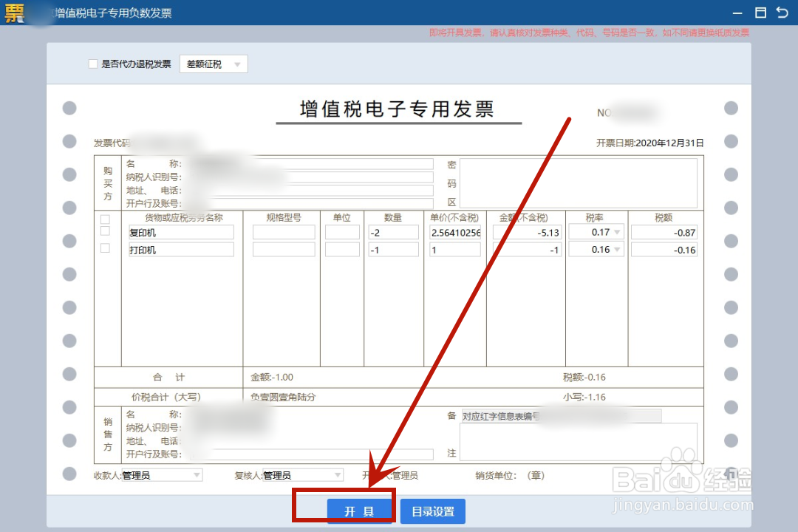The width and height of the screenshot is (798, 532).
Task: Click the 票 app logo icon
Action: click(13, 13)
